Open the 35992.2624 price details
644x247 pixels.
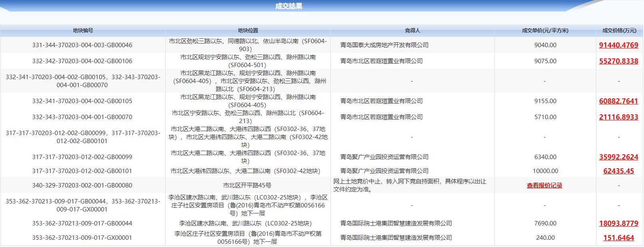[x=618, y=157]
